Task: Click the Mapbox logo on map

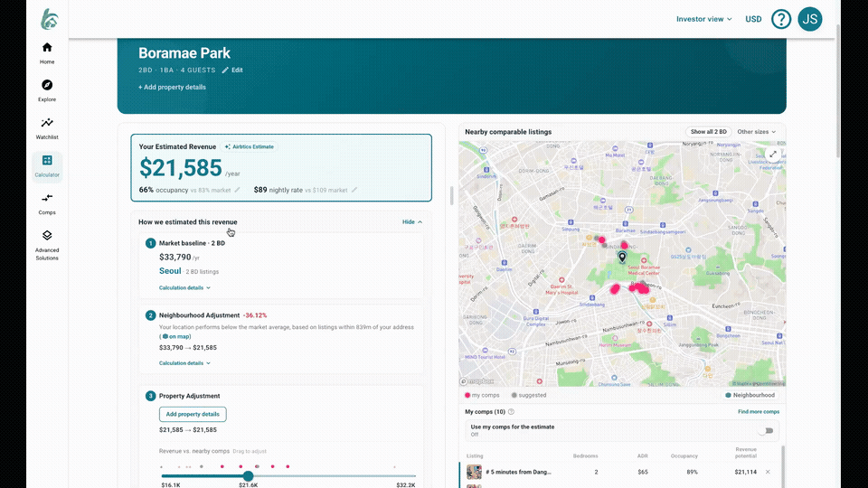Action: 476,381
